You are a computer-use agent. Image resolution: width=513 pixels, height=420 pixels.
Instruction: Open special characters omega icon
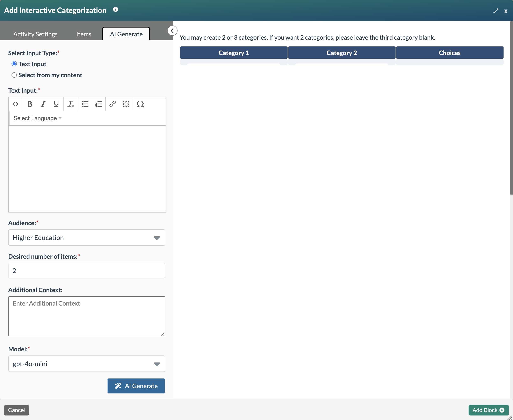coord(140,104)
